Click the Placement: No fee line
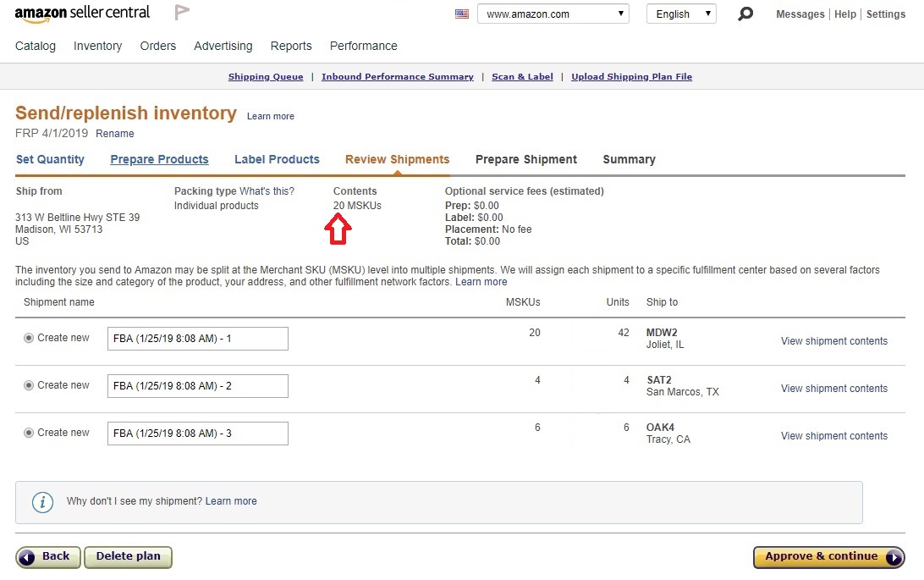Screen dimensions: 924x580 pyautogui.click(x=488, y=229)
